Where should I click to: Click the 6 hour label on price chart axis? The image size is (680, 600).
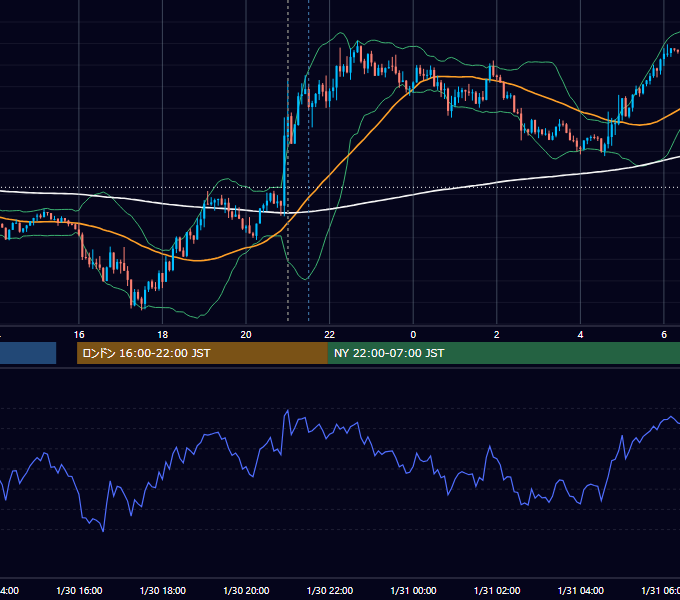(664, 335)
